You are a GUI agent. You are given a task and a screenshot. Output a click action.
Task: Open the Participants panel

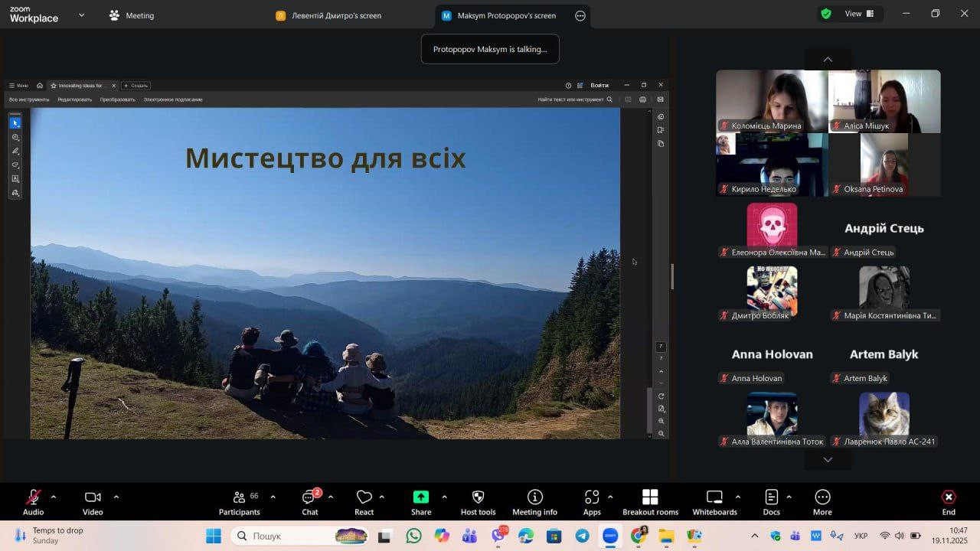(x=240, y=502)
